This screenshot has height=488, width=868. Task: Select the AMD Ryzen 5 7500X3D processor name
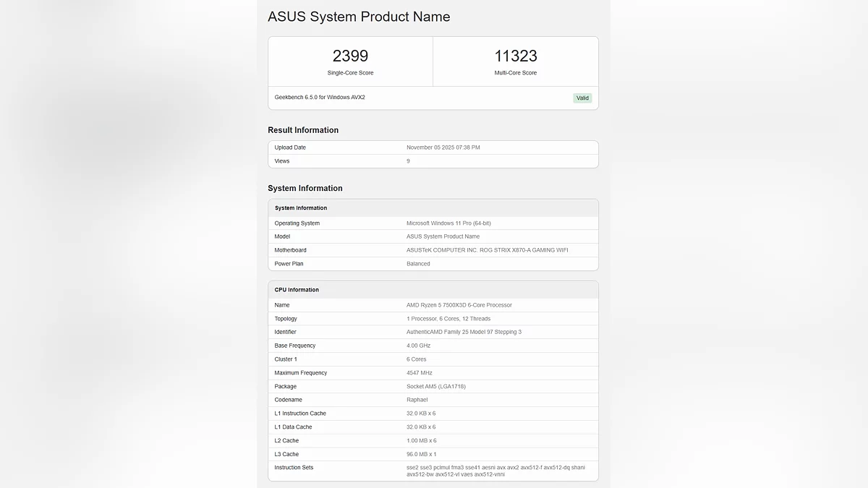pyautogui.click(x=459, y=305)
